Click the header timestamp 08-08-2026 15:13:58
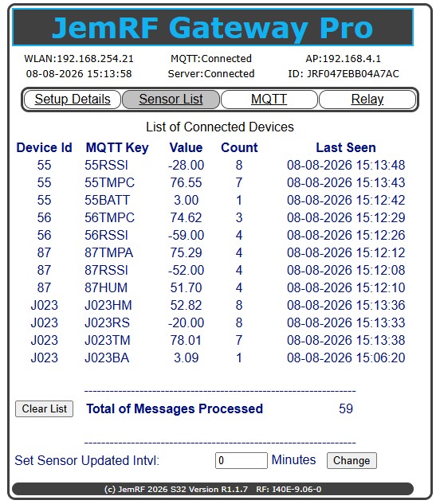The image size is (440, 504). point(79,74)
